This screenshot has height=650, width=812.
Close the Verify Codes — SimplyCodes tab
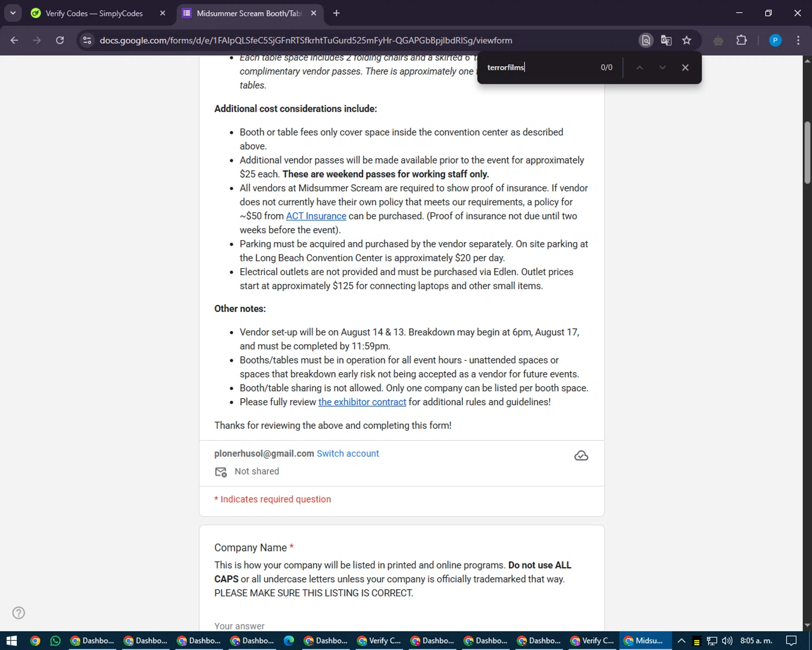162,13
